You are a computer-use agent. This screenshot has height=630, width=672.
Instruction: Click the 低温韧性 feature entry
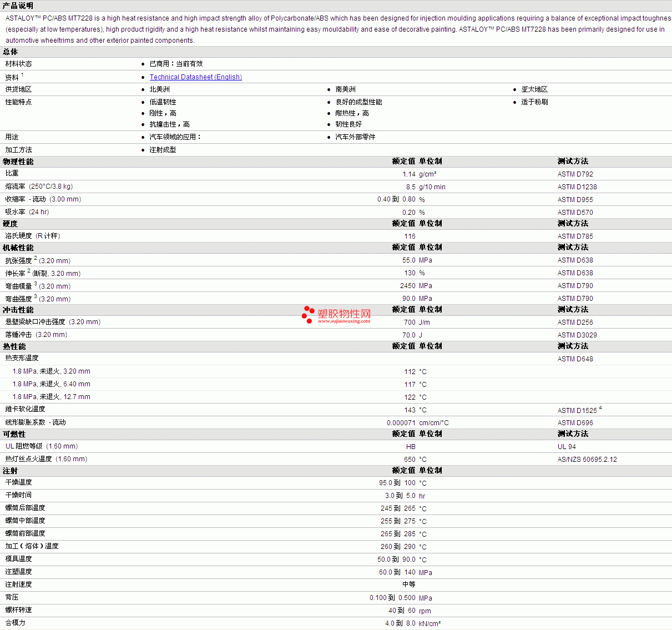pos(163,102)
